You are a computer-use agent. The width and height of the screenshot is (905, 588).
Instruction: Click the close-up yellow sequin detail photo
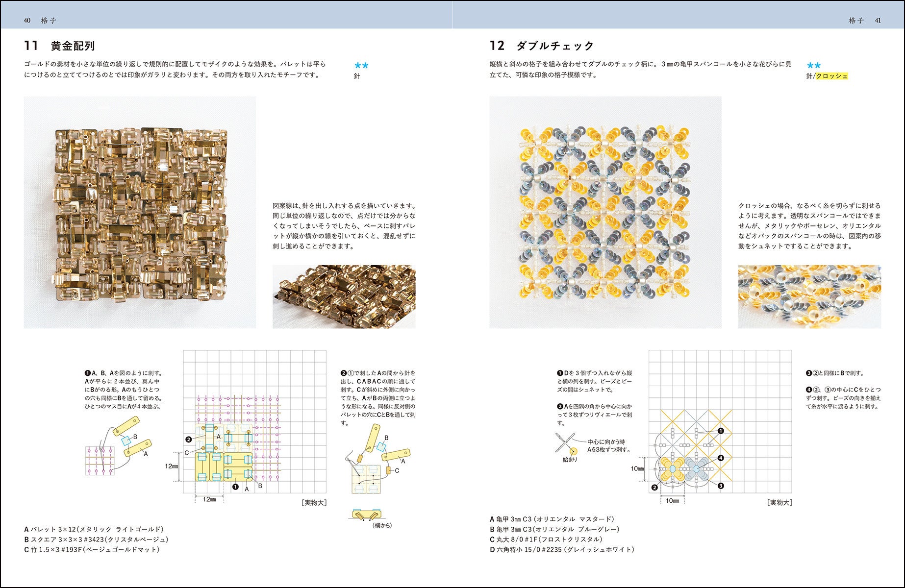(x=809, y=296)
